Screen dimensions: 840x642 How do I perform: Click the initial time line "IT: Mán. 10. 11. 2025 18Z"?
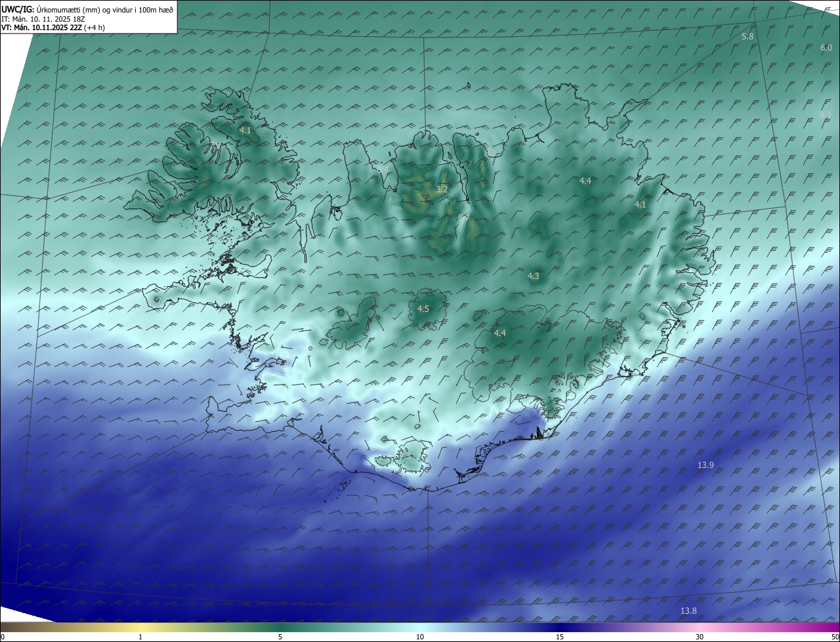point(43,19)
